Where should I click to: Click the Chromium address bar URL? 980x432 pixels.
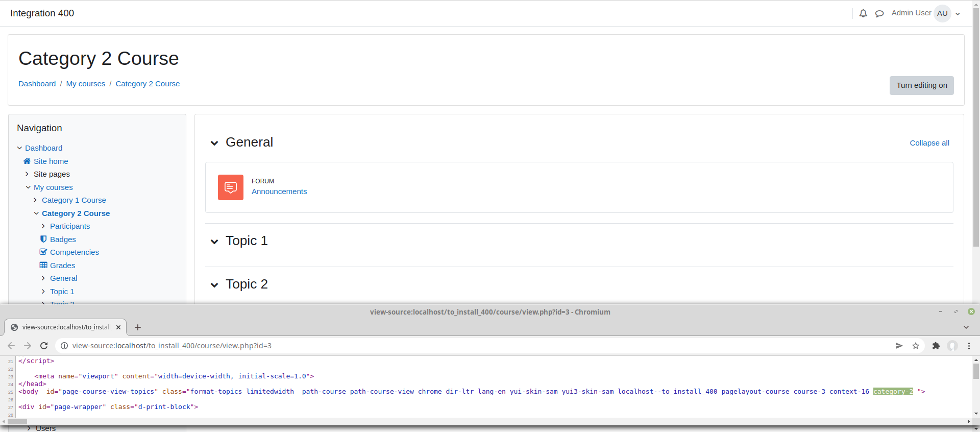[172, 346]
